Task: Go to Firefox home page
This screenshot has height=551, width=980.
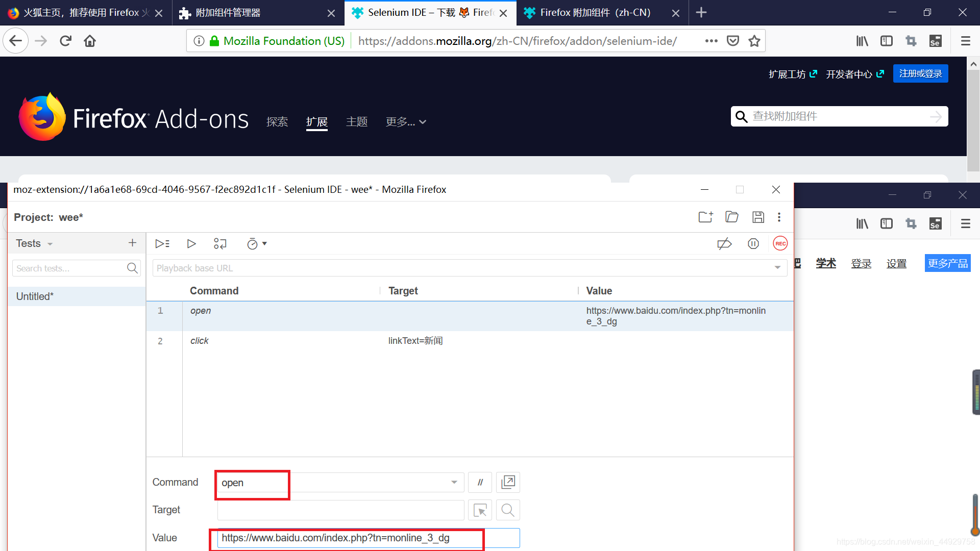Action: tap(90, 41)
